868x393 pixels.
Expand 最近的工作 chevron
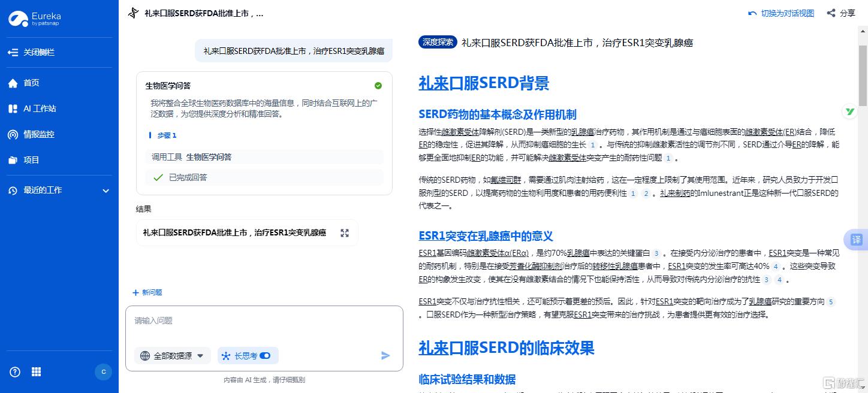click(x=106, y=191)
